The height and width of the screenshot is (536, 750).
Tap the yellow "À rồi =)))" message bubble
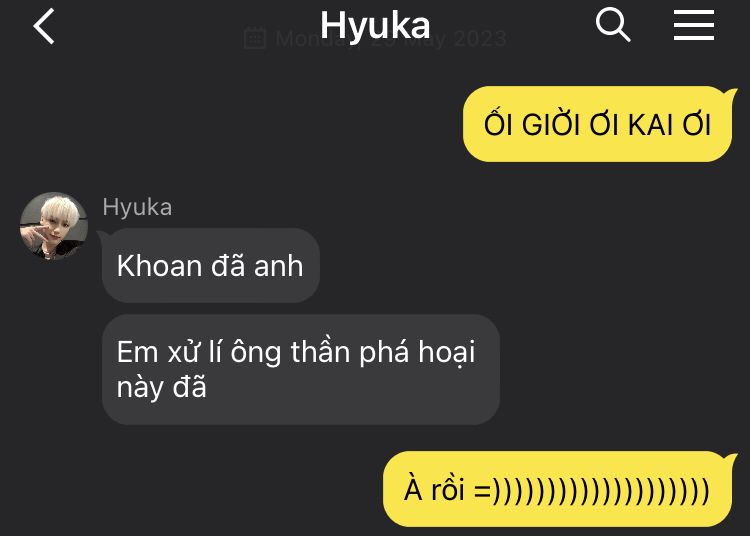(557, 489)
